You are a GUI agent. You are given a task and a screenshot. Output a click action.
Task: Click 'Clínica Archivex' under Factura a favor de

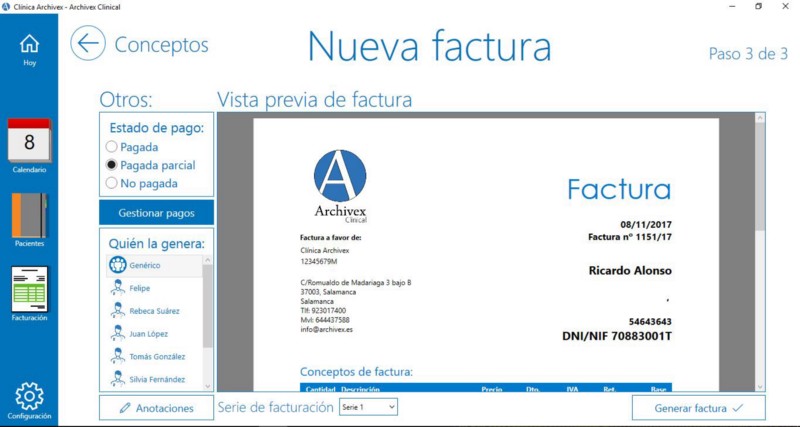325,250
